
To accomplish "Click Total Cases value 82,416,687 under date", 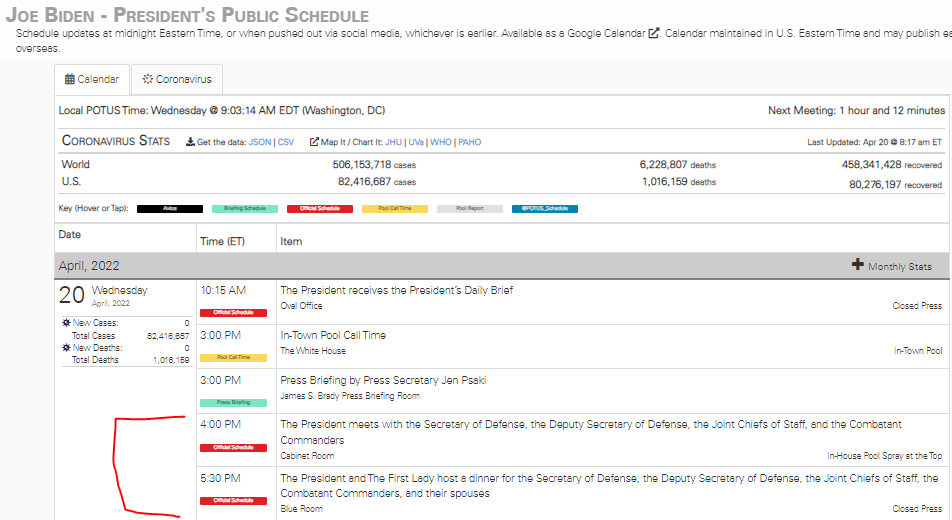I will 168,336.
